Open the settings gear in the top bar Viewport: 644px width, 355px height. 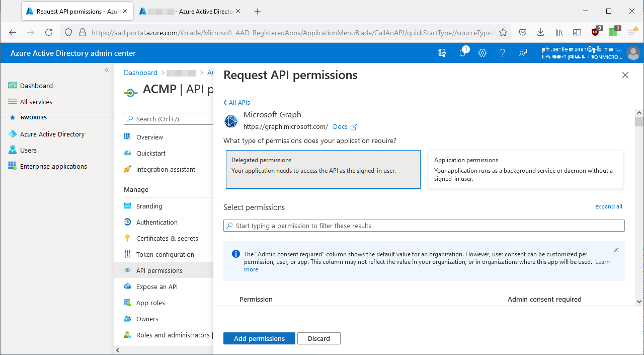tap(482, 53)
